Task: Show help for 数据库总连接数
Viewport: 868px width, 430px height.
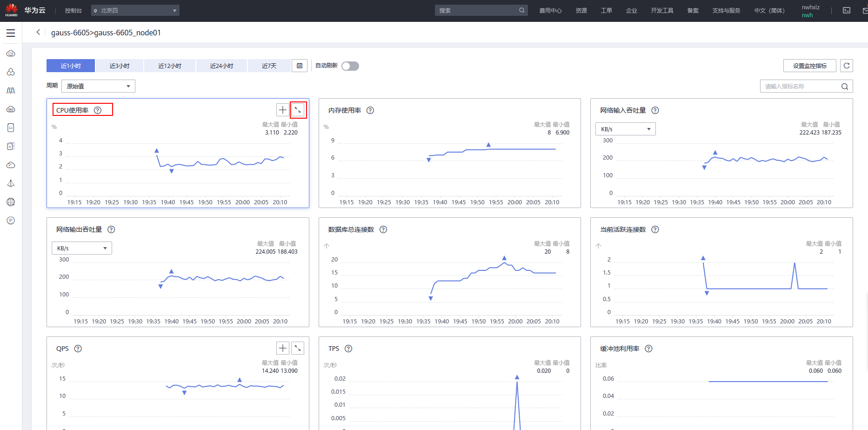Action: [x=383, y=229]
